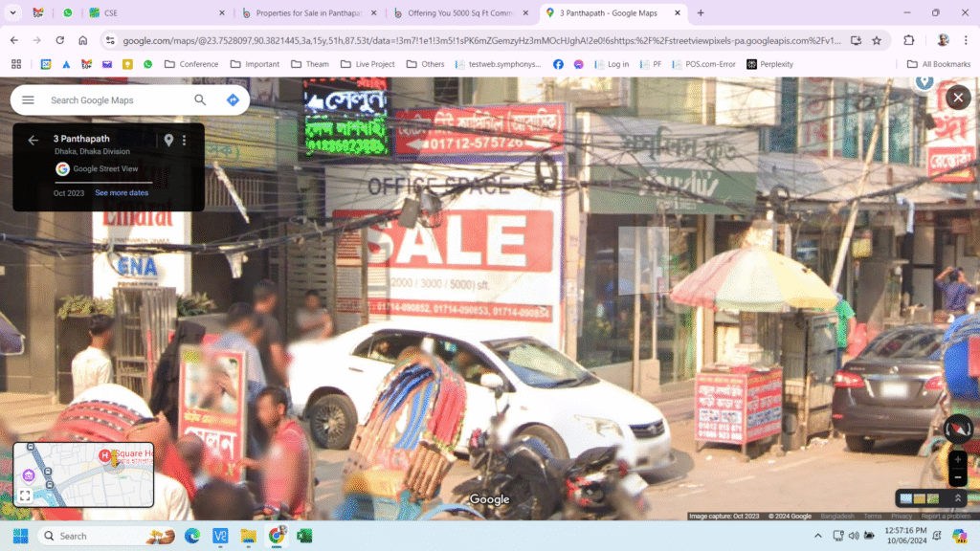Viewport: 980px width, 551px height.
Task: Click the address bar URL
Action: 481,40
